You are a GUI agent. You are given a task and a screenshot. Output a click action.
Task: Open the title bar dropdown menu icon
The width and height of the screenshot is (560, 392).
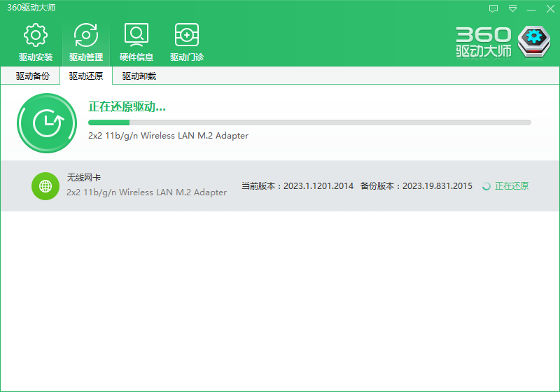click(512, 8)
